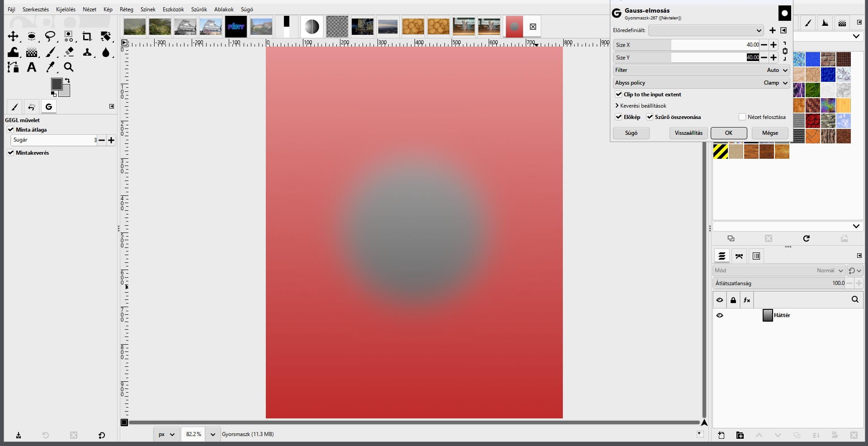Select the Paths tool
This screenshot has width=868, height=446.
coord(13,67)
